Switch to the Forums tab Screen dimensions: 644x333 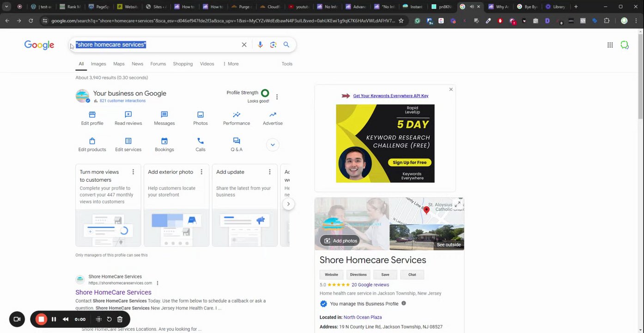[x=158, y=64]
